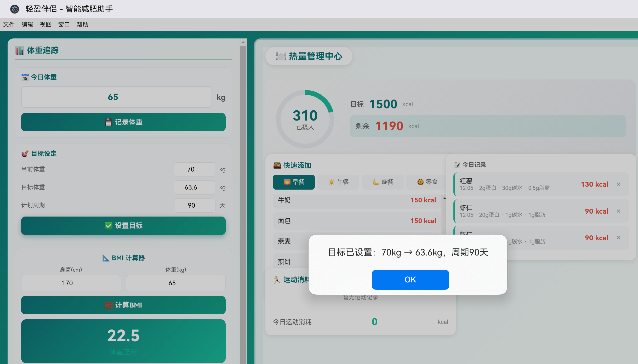Click the 当前体重 field showing 70

point(194,169)
